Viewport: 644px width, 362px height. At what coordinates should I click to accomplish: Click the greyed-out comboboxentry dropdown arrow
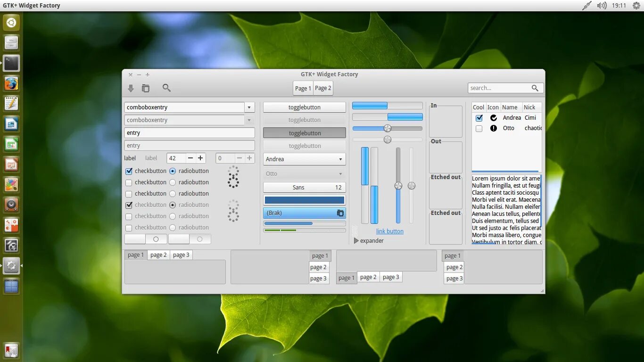pos(249,120)
